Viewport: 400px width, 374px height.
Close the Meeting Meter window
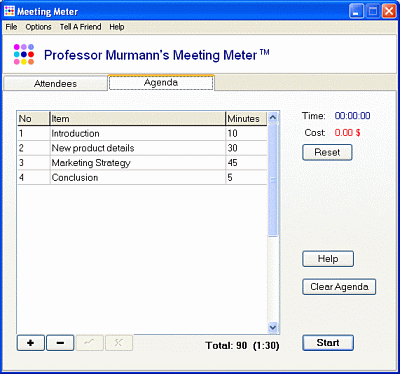[389, 11]
